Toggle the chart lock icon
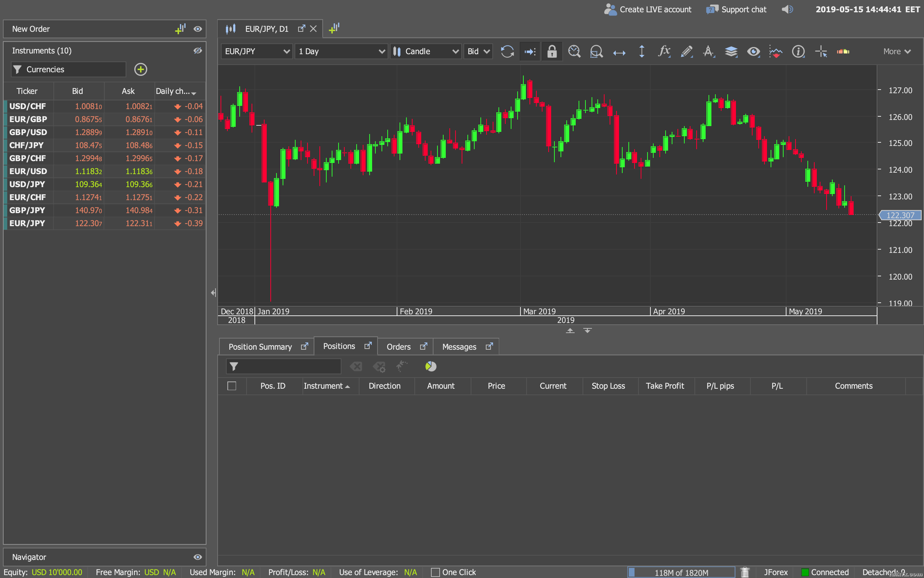924x578 pixels. point(552,51)
